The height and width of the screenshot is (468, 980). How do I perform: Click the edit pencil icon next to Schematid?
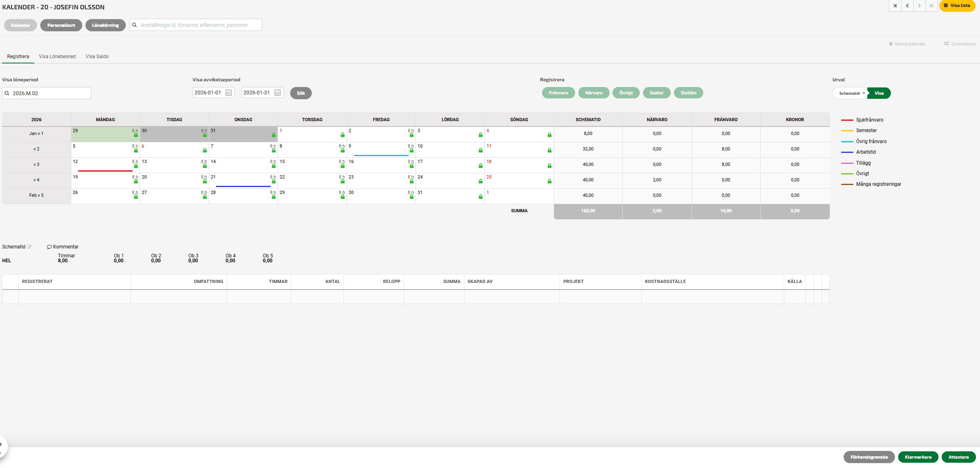click(x=29, y=247)
